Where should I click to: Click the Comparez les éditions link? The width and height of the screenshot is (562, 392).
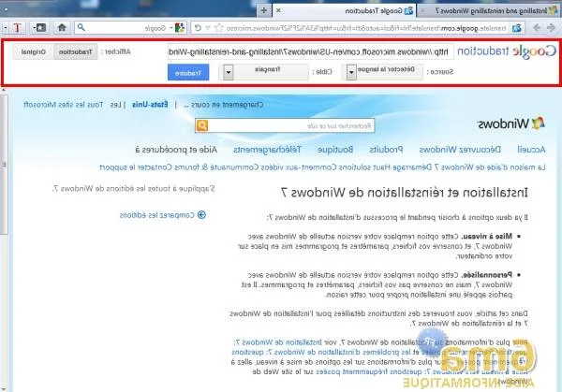pos(157,215)
